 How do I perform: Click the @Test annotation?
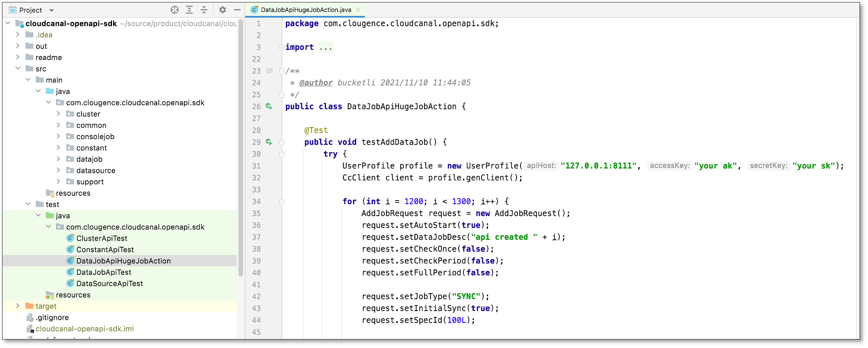pyautogui.click(x=316, y=130)
